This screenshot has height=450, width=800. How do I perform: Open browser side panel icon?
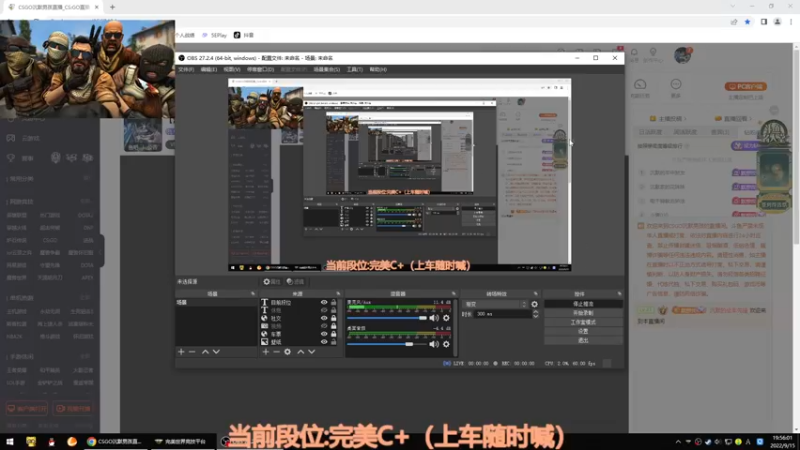[x=764, y=22]
